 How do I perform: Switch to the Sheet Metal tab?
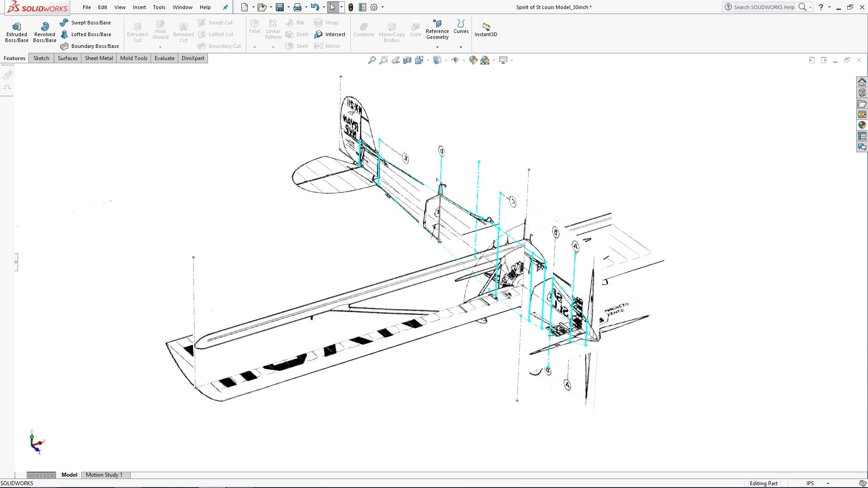(99, 58)
